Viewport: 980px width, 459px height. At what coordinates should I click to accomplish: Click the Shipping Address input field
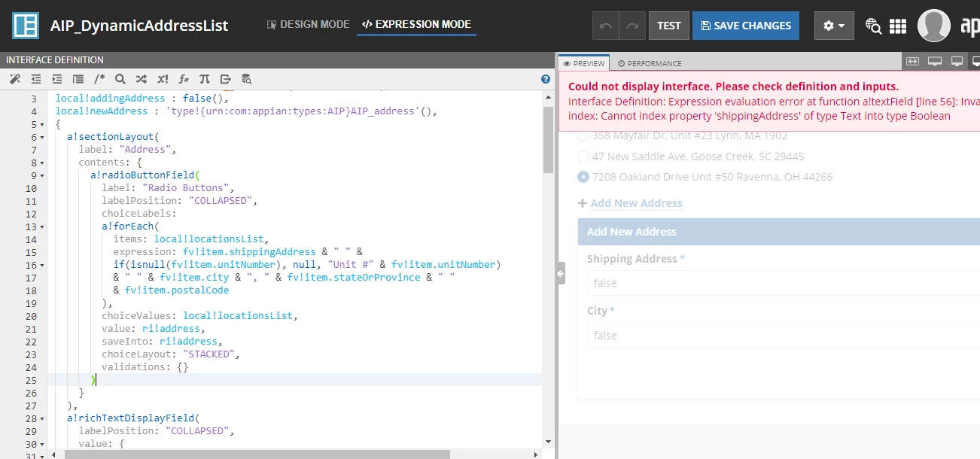point(783,283)
